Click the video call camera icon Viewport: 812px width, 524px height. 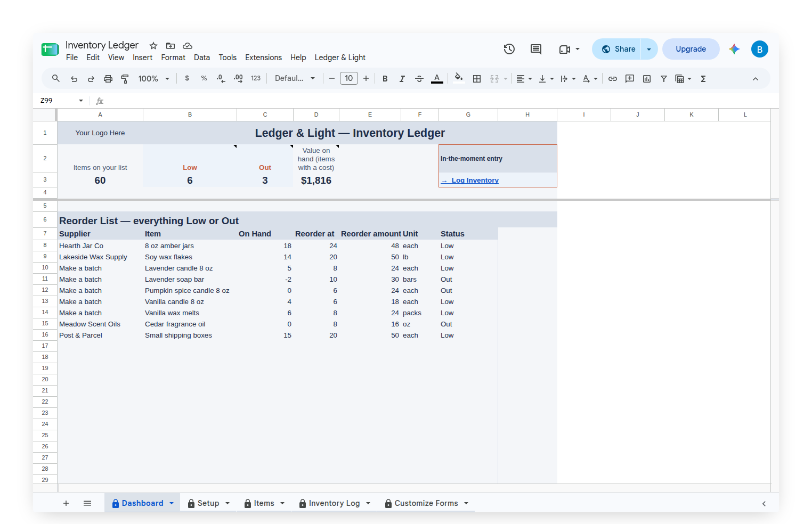click(x=565, y=49)
